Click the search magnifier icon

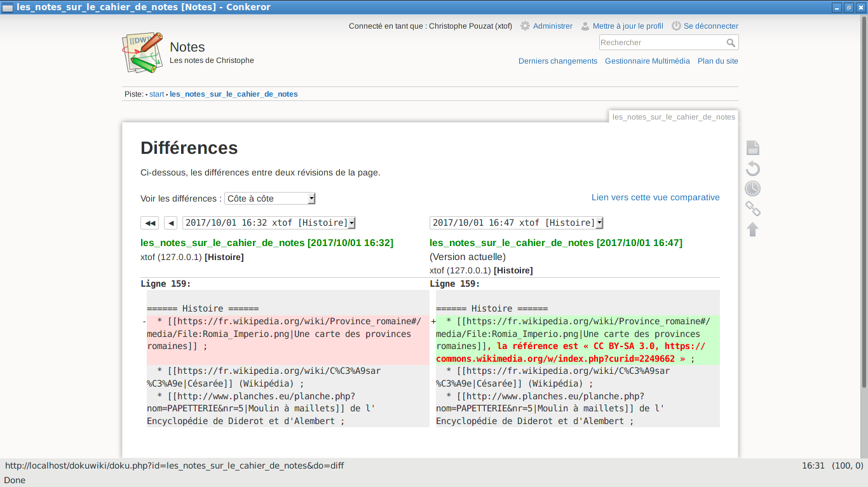[x=731, y=43]
